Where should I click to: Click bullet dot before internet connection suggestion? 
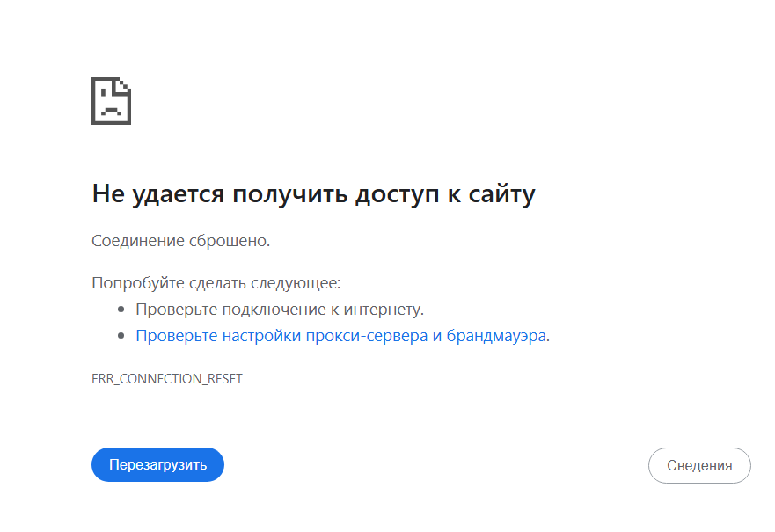[121, 310]
